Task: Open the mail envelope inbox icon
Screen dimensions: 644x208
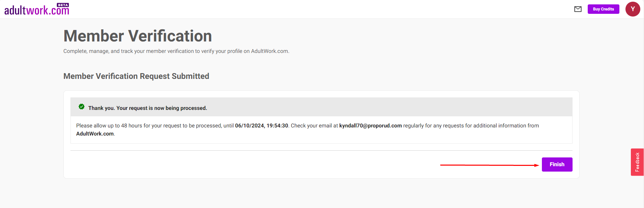Action: pyautogui.click(x=578, y=9)
